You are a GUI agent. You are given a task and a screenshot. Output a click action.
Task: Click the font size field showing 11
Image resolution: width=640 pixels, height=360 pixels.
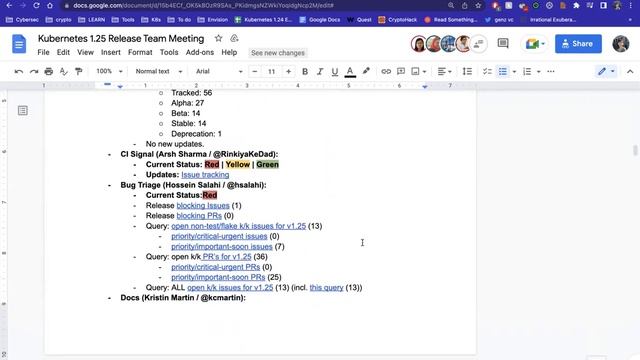tap(271, 71)
